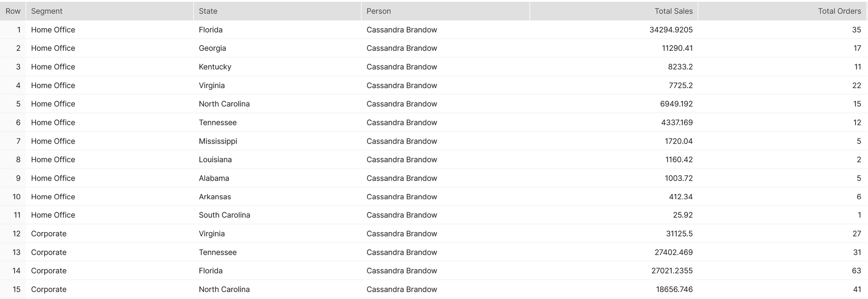Select the Mississippi state cell
868x299 pixels.
218,141
